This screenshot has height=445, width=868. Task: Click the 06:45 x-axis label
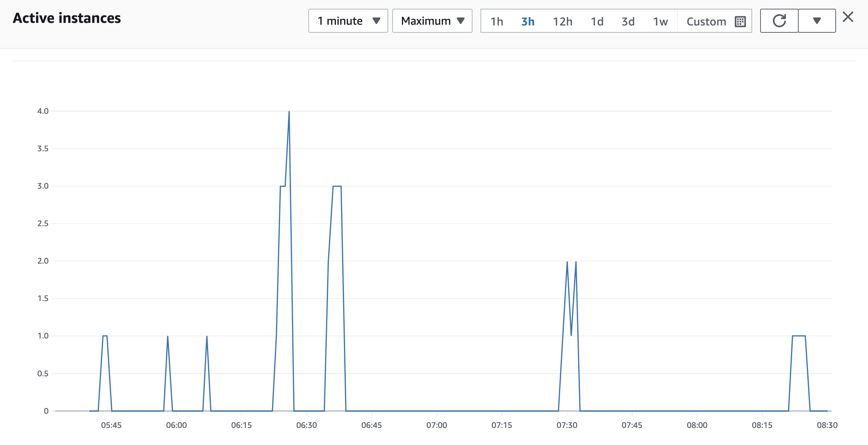coord(372,425)
